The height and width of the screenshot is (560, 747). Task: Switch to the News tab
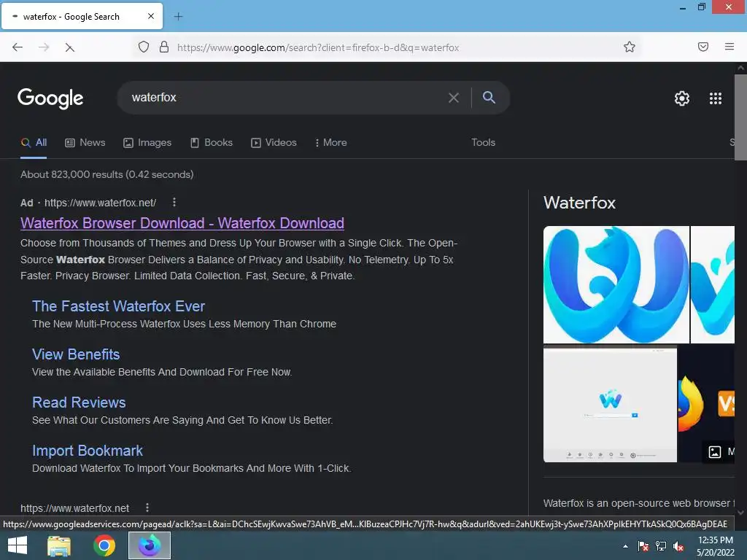85,142
